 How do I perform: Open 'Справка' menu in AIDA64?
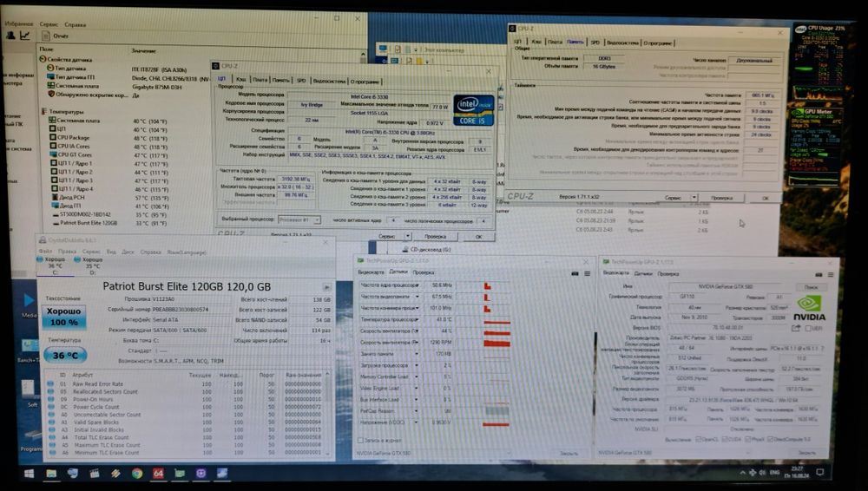(75, 24)
